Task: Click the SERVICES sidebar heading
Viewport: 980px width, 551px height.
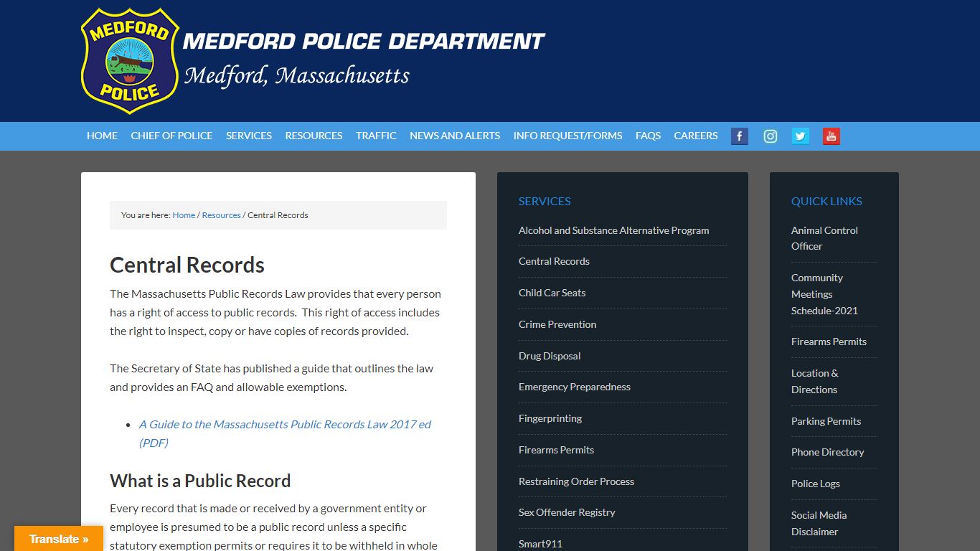Action: 545,201
